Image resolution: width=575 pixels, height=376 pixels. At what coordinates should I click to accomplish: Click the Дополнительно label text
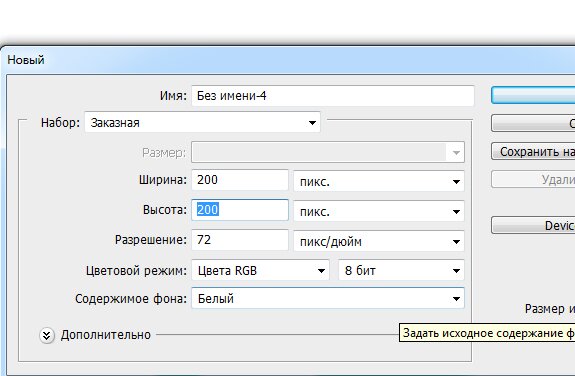(x=106, y=335)
